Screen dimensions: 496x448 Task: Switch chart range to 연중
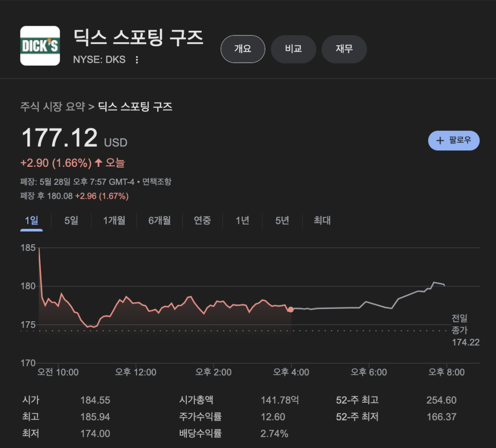[x=202, y=220]
